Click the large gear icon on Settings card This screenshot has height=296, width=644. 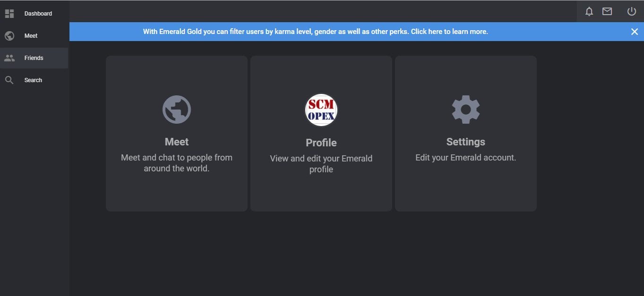point(466,110)
